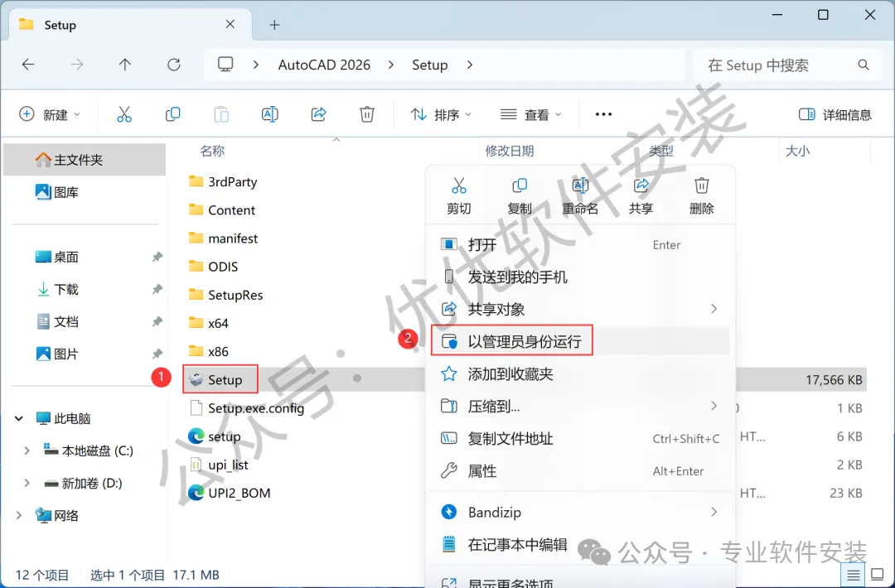This screenshot has height=588, width=895.
Task: Click the Share icon in the toolbar
Action: point(318,114)
